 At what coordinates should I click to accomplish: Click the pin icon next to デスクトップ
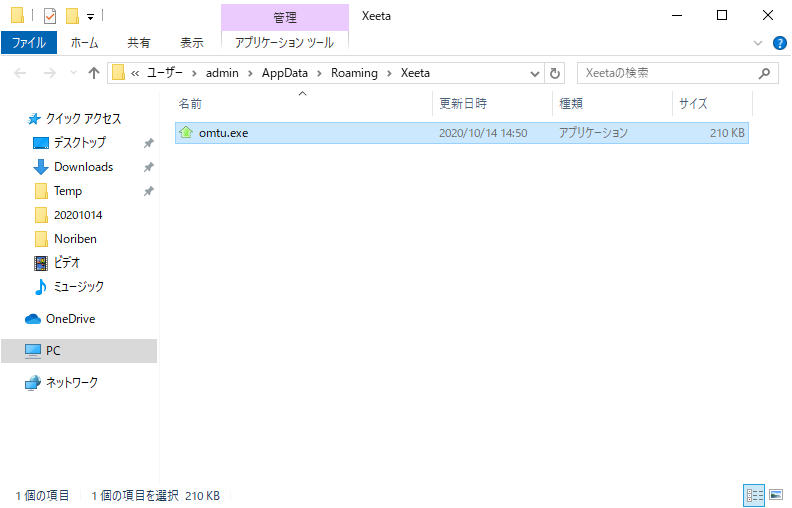coord(148,143)
